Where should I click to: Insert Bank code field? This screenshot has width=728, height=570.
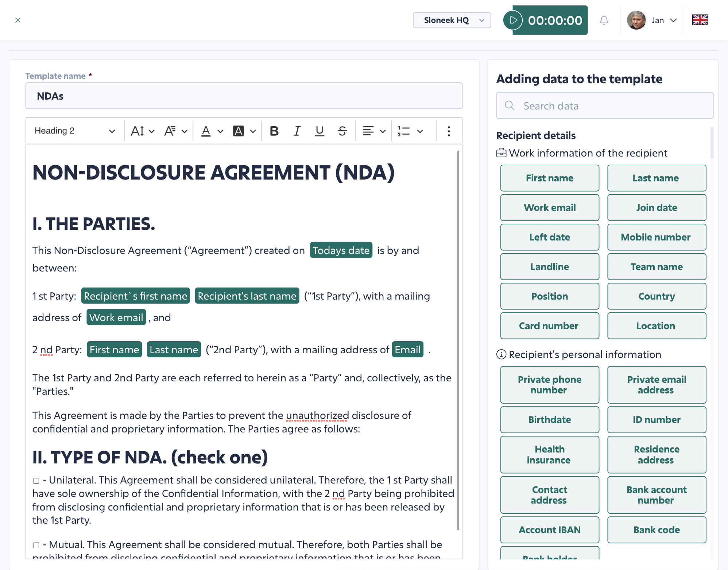[x=657, y=530]
